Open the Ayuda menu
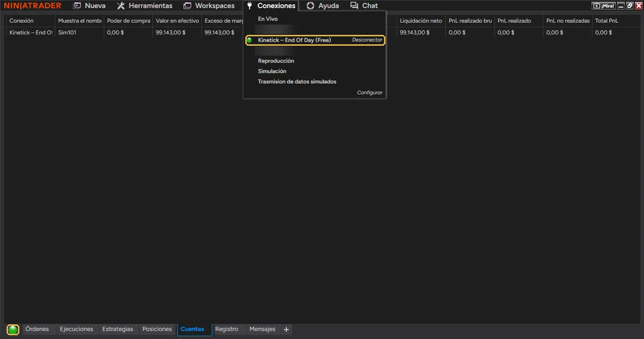This screenshot has height=339, width=644. (x=323, y=6)
